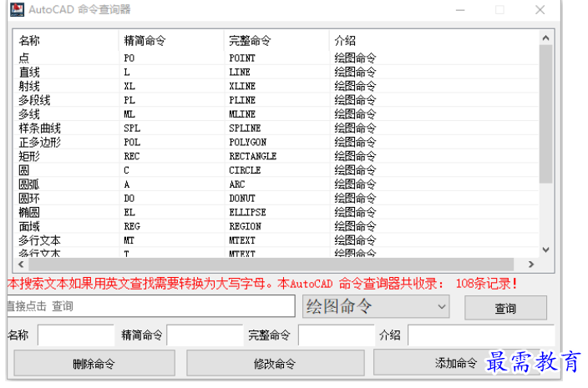588x388 pixels.
Task: Click the SPLINE full command cell
Action: point(245,128)
